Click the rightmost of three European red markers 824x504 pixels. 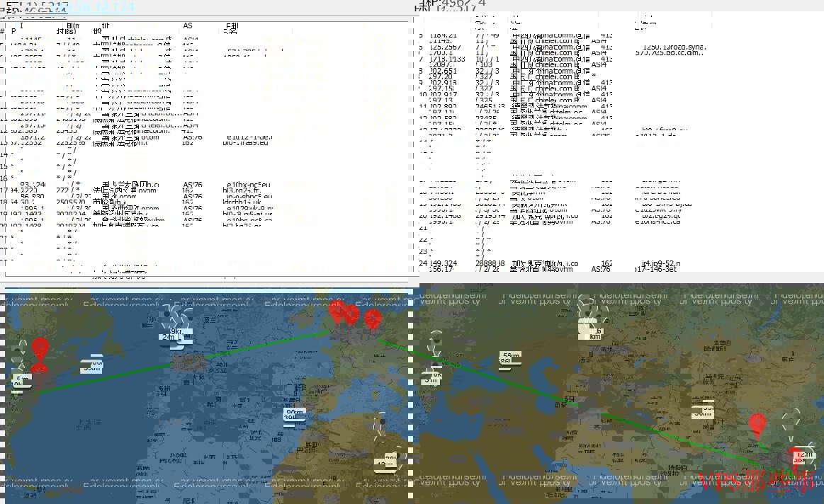[x=372, y=319]
